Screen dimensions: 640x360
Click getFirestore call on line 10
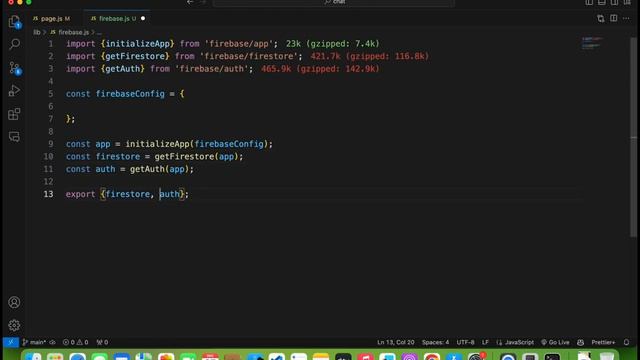coord(184,156)
